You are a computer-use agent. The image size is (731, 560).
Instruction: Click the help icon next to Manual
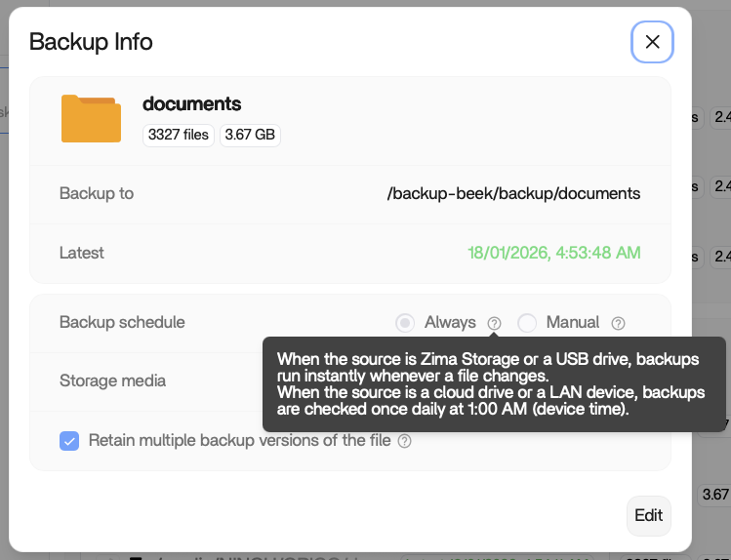click(x=618, y=323)
